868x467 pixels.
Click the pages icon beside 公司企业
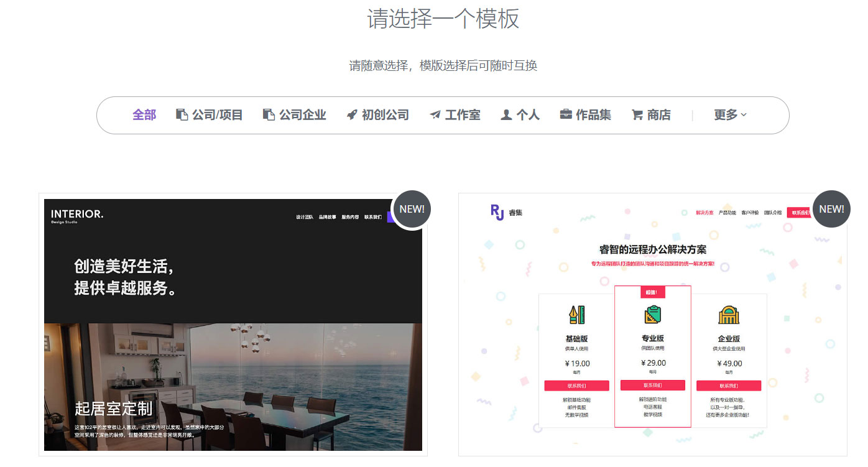point(268,114)
